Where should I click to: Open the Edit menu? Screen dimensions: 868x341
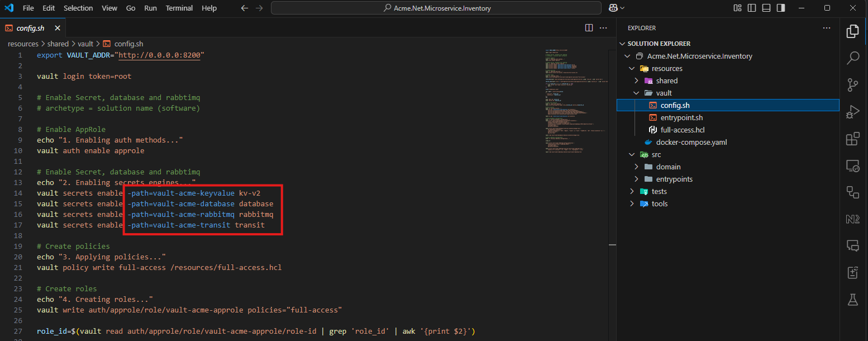tap(49, 8)
